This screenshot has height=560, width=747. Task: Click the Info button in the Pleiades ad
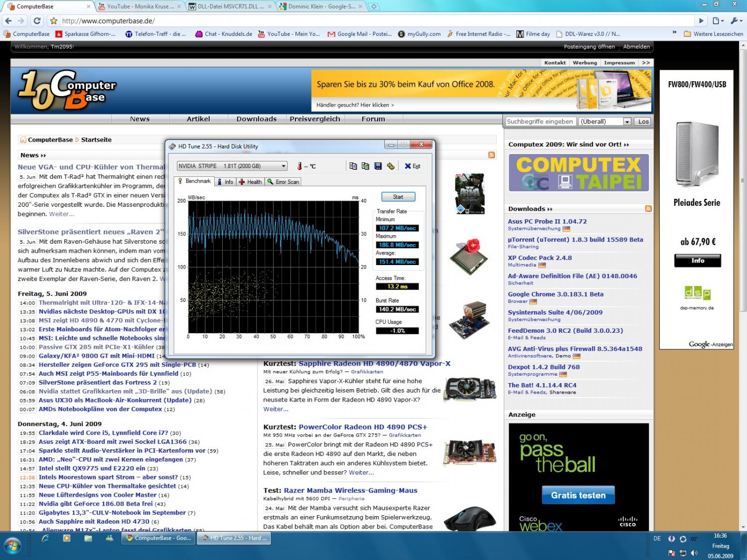click(698, 261)
